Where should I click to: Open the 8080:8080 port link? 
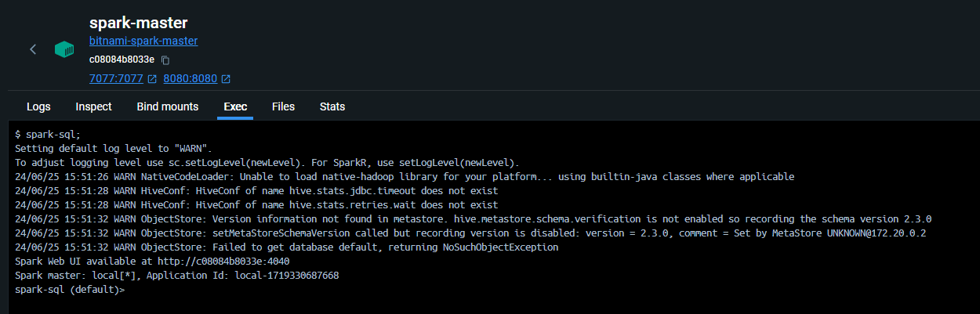tap(190, 79)
